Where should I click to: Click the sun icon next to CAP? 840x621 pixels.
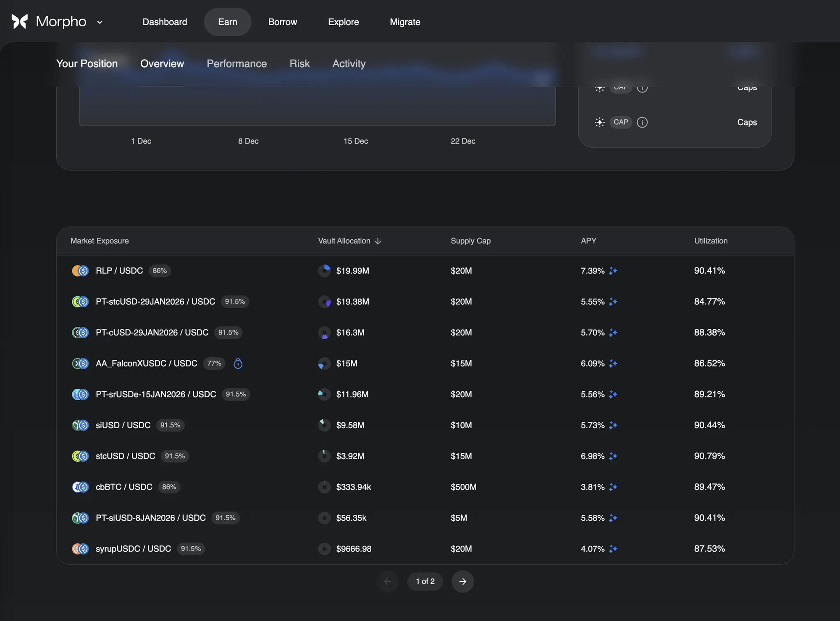[x=600, y=122]
